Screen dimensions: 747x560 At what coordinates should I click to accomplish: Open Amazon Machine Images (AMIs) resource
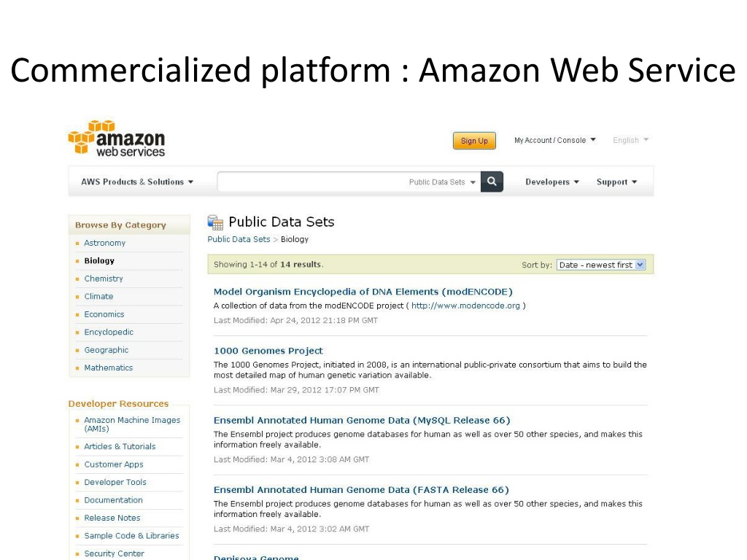tap(132, 424)
